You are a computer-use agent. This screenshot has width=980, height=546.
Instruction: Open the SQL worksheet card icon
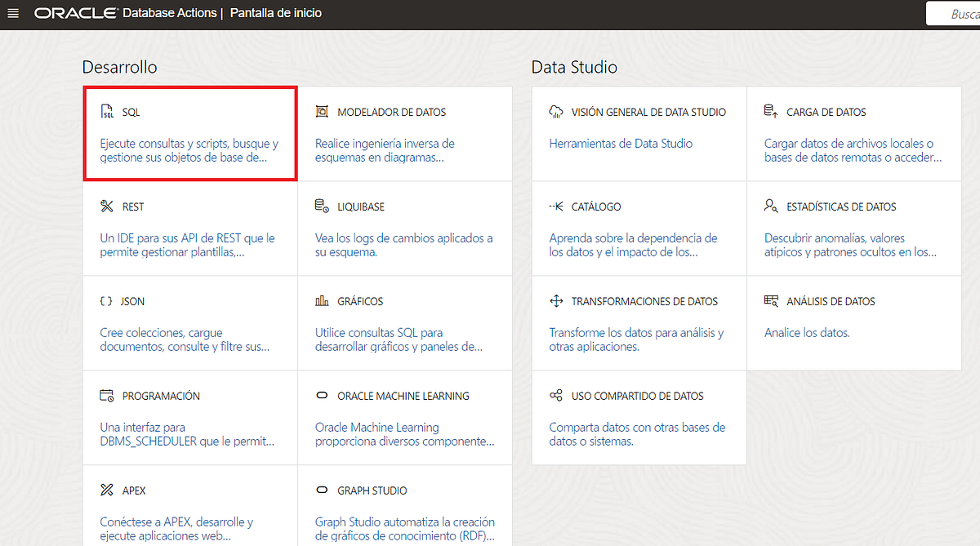click(x=109, y=111)
